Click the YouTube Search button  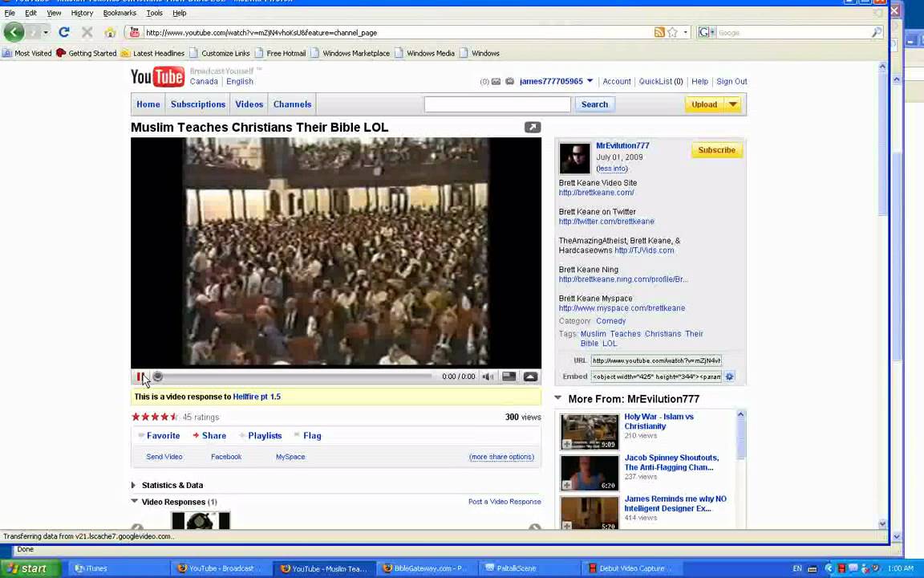click(x=594, y=104)
